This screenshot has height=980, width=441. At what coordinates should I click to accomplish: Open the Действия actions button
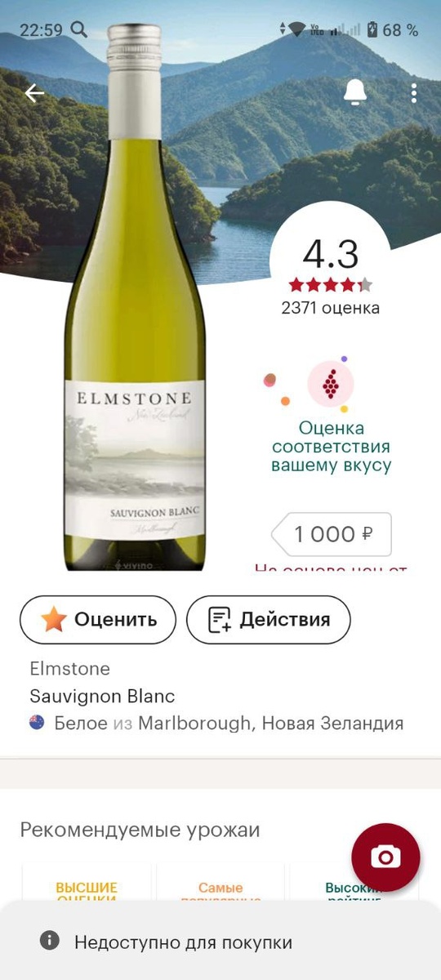[x=269, y=620]
